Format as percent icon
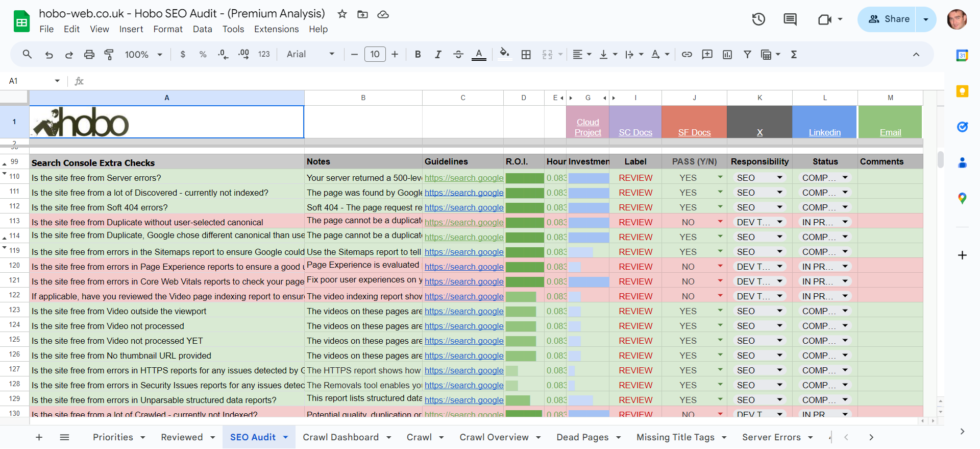Image resolution: width=980 pixels, height=449 pixels. pyautogui.click(x=203, y=55)
